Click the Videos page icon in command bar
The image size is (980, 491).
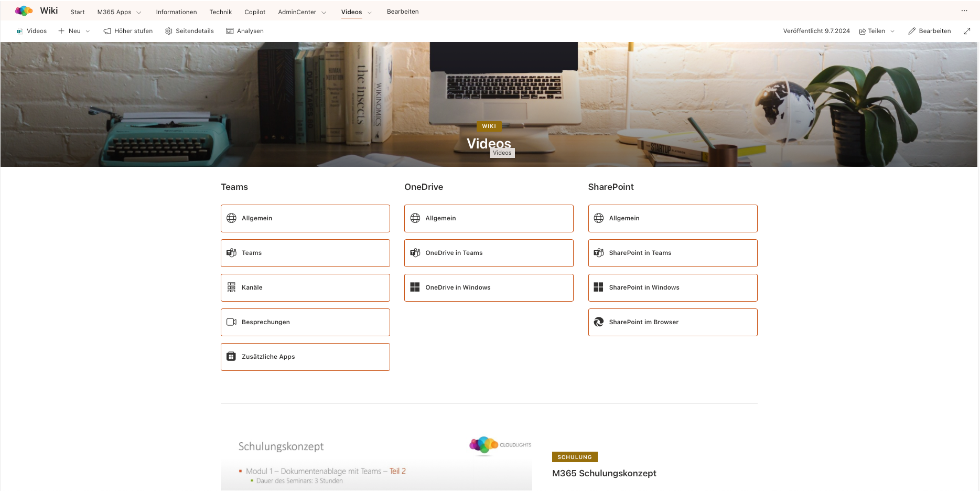click(19, 31)
